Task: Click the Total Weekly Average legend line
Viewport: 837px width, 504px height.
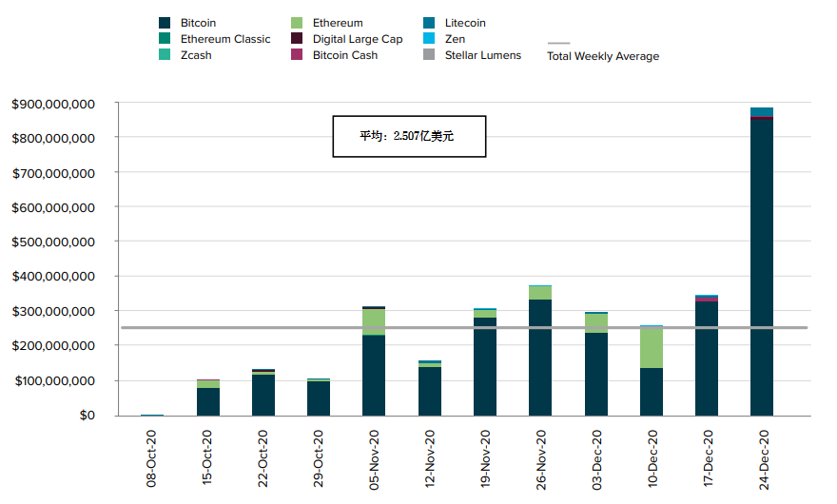Action: (559, 43)
